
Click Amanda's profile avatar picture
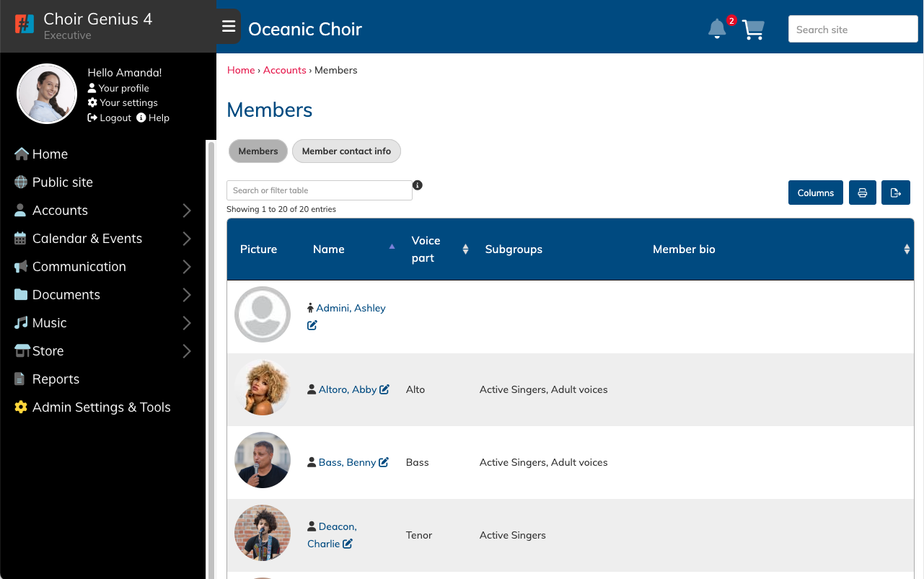tap(47, 94)
